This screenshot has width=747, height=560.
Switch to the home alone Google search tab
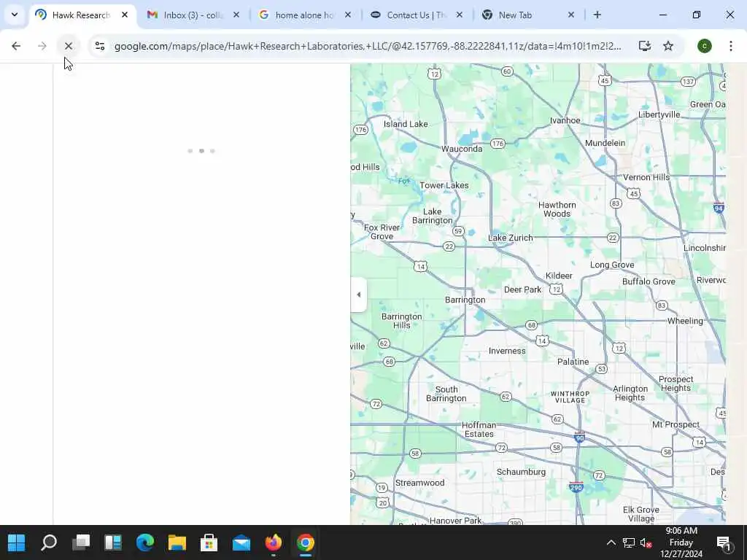(x=304, y=15)
